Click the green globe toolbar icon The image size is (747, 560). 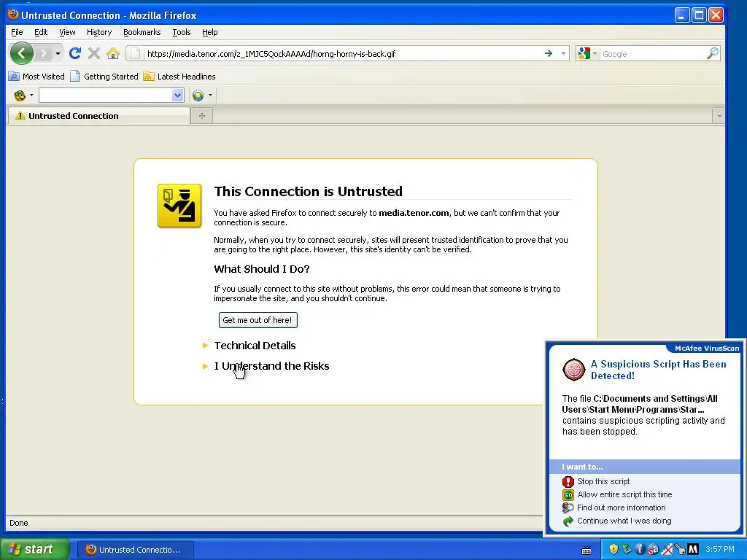coord(198,96)
